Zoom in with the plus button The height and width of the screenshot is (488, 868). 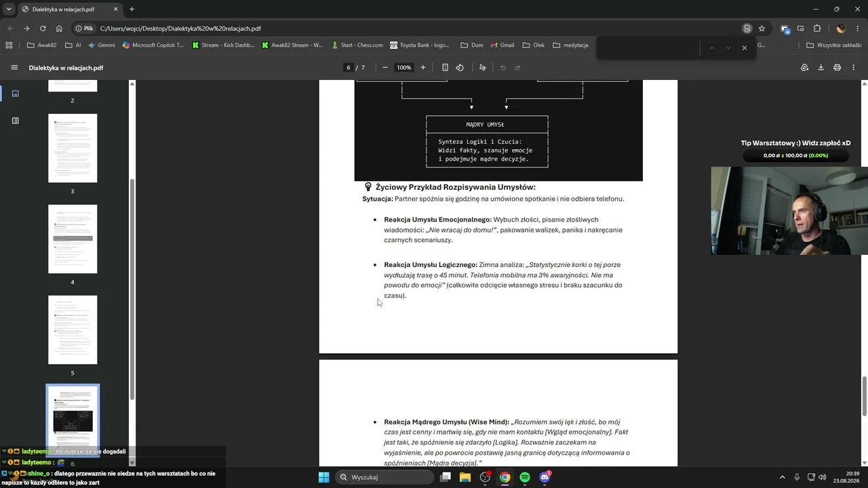(423, 68)
